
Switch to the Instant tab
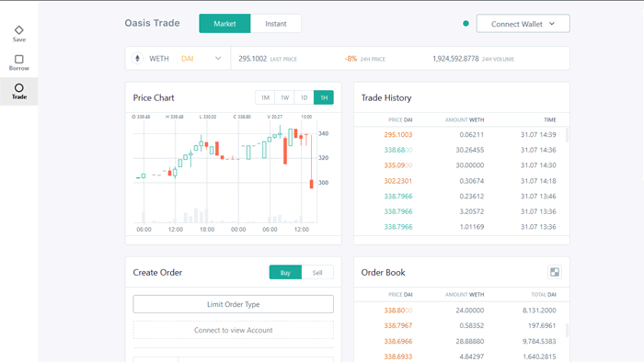coord(276,24)
